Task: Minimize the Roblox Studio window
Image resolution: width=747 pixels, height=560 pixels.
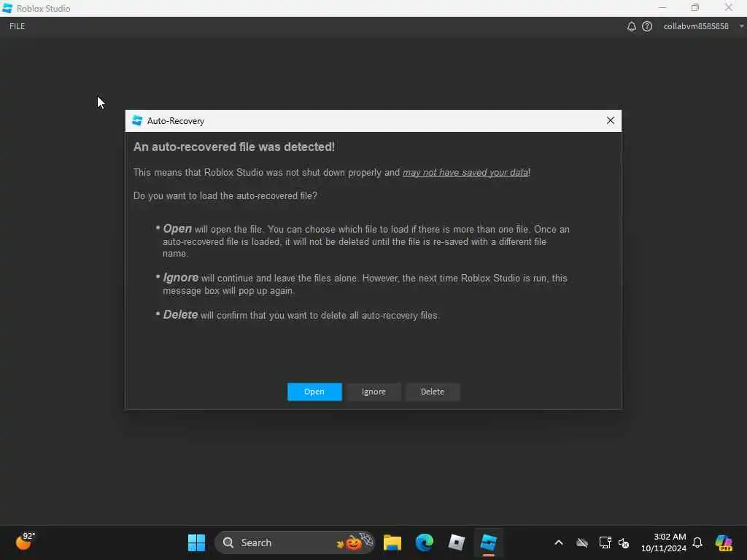Action: (x=662, y=7)
